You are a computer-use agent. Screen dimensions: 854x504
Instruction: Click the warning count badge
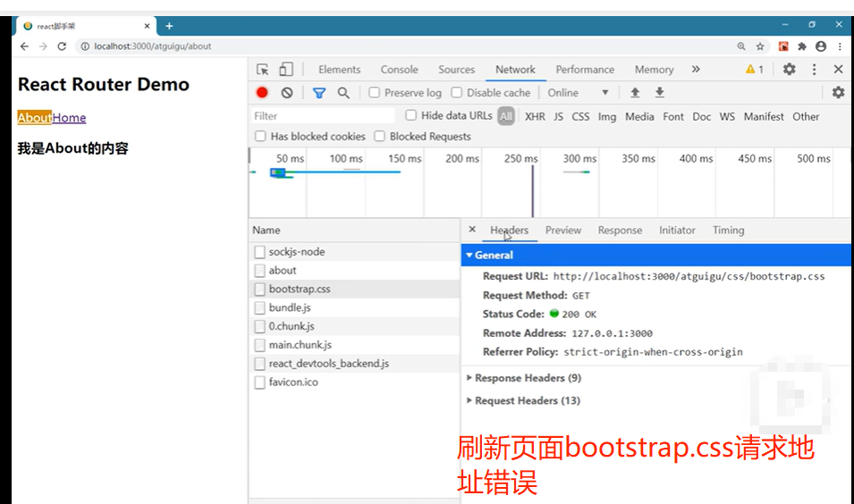coord(755,69)
